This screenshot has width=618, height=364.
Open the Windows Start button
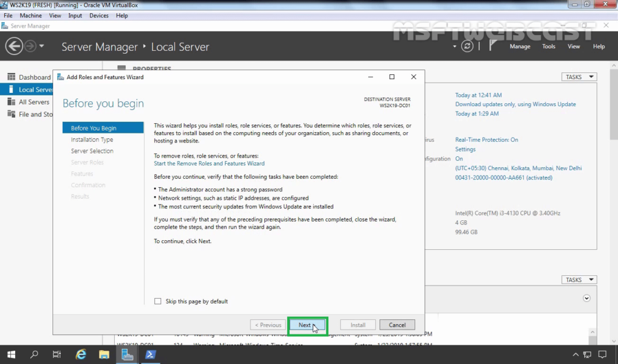(x=11, y=354)
